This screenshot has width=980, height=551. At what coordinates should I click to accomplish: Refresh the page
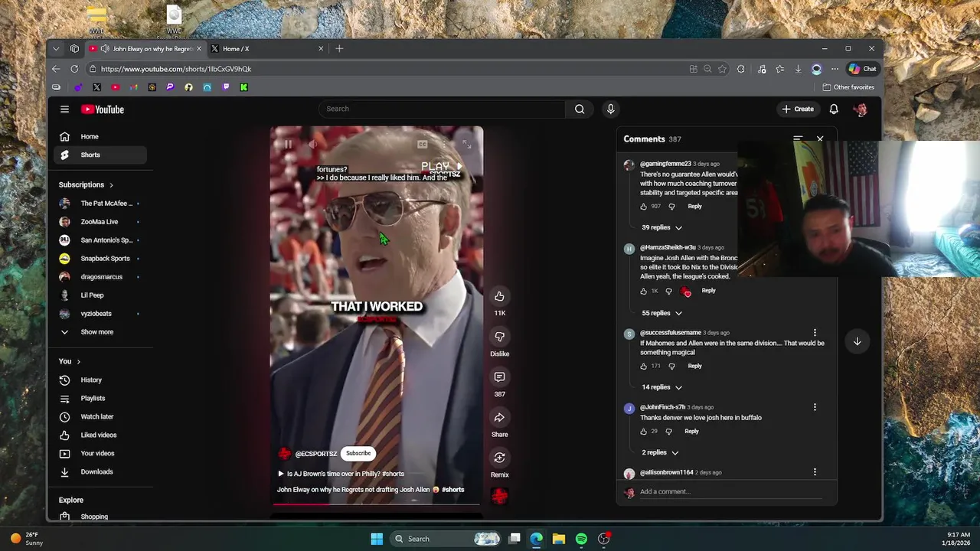coord(74,69)
